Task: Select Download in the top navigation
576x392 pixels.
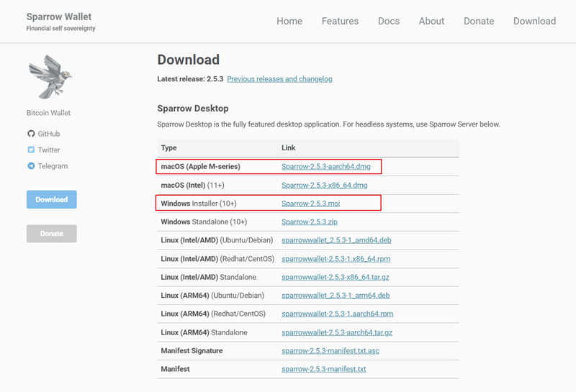Action: (x=534, y=22)
